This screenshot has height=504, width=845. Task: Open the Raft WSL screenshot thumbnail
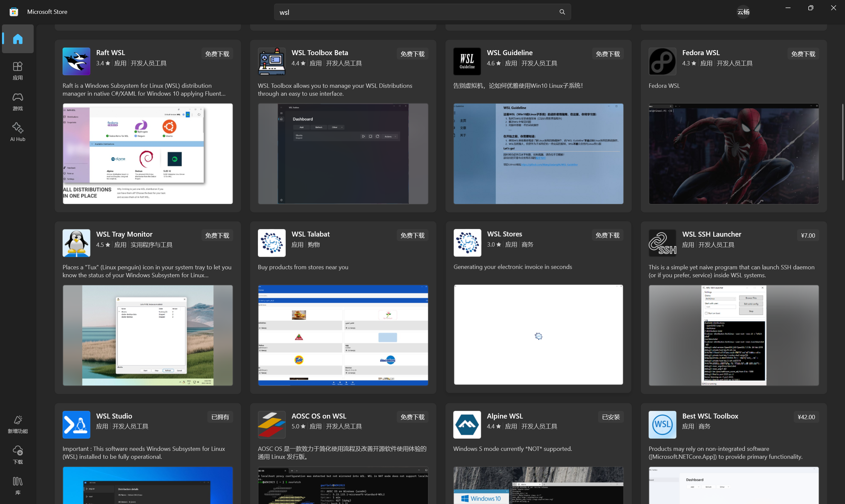click(148, 153)
